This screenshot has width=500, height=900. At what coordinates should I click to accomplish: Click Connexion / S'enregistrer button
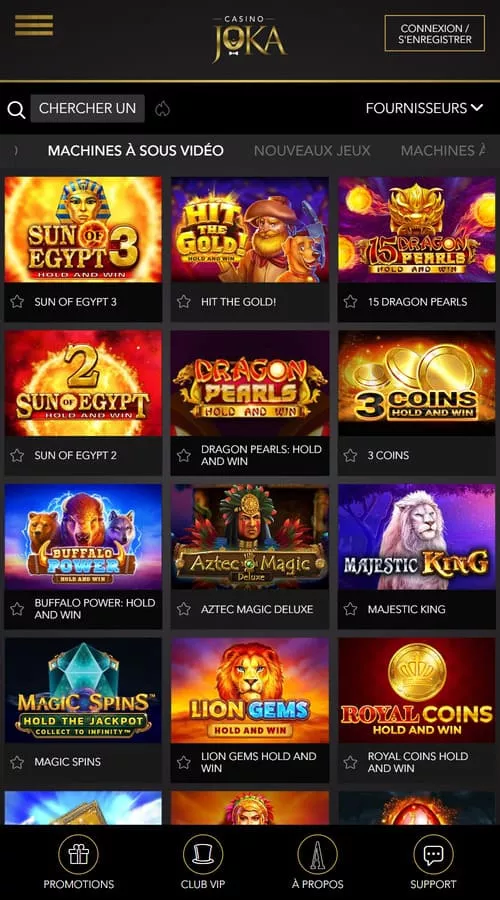click(x=435, y=33)
